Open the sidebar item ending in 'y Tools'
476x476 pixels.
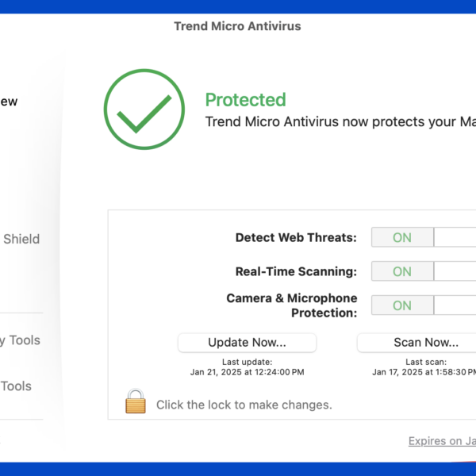tap(20, 340)
